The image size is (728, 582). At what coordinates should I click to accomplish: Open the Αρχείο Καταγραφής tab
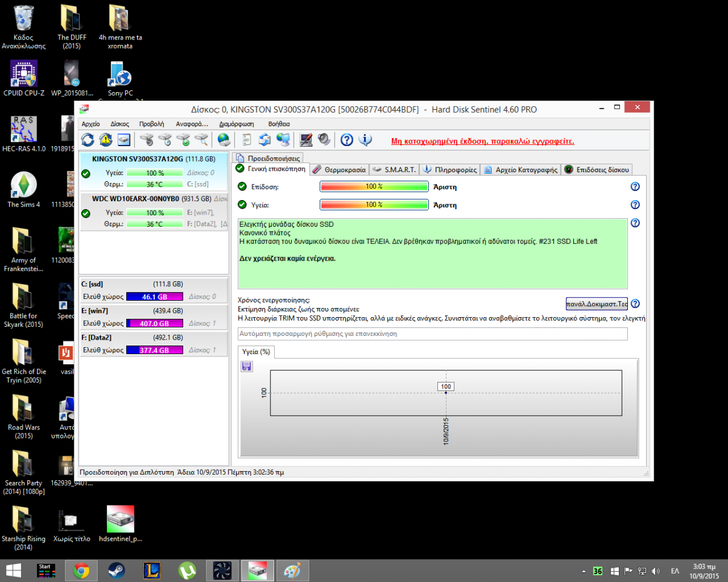(521, 170)
